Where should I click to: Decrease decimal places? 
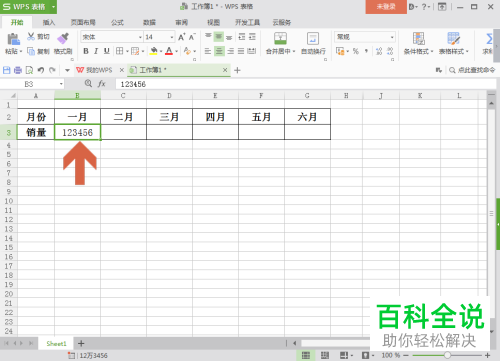tap(390, 51)
